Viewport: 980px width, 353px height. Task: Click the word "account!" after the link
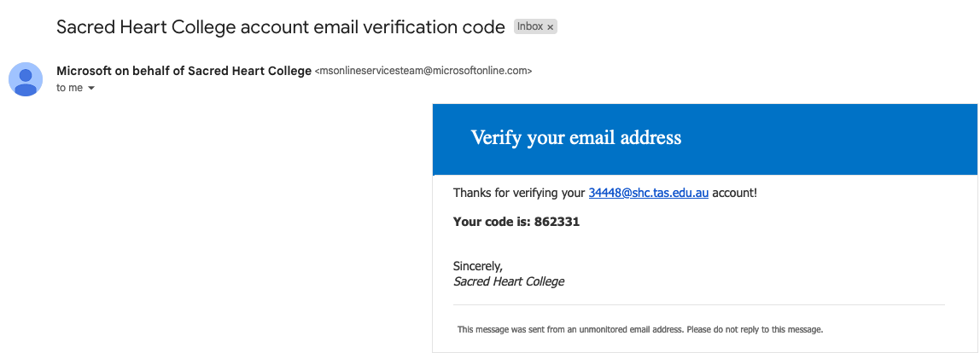734,194
